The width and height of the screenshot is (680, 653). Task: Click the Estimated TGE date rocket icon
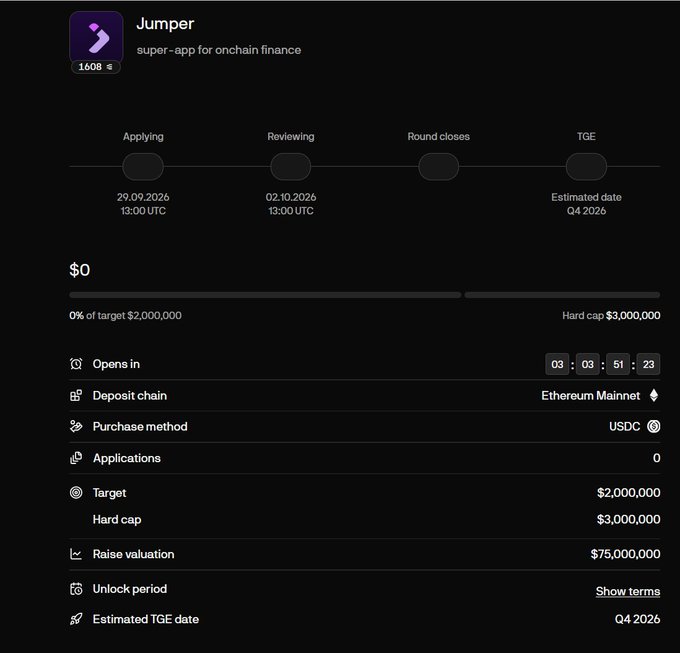click(x=76, y=619)
